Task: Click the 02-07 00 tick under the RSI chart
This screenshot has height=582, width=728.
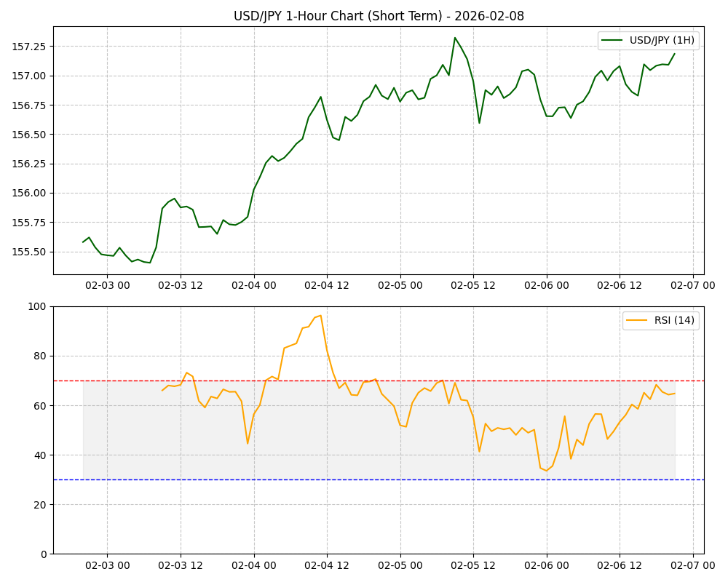Action: coord(692,565)
